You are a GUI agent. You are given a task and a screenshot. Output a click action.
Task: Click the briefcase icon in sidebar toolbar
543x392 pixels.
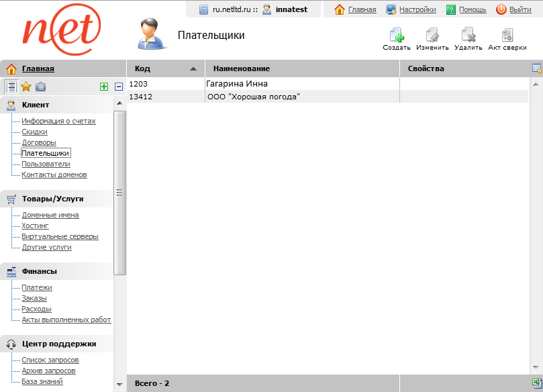pos(41,86)
